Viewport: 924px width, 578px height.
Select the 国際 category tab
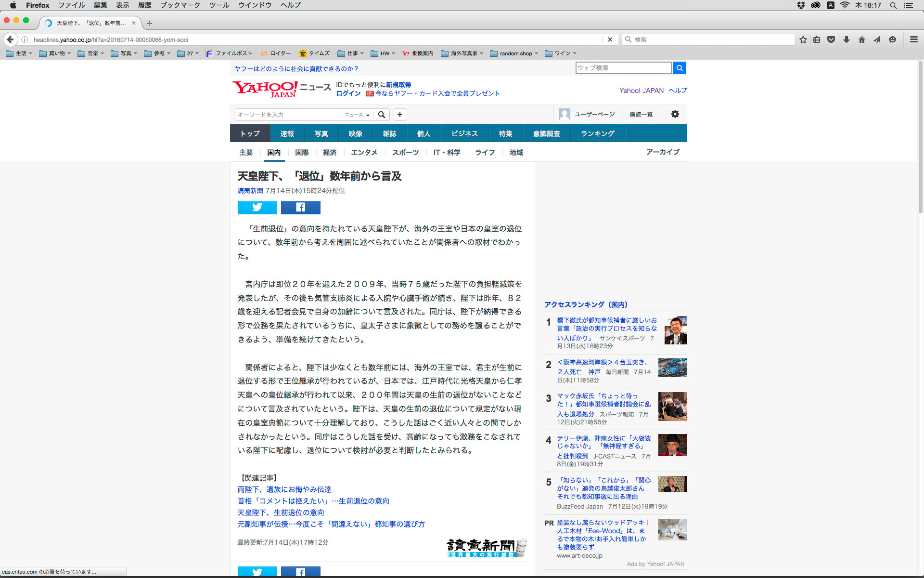pyautogui.click(x=302, y=152)
